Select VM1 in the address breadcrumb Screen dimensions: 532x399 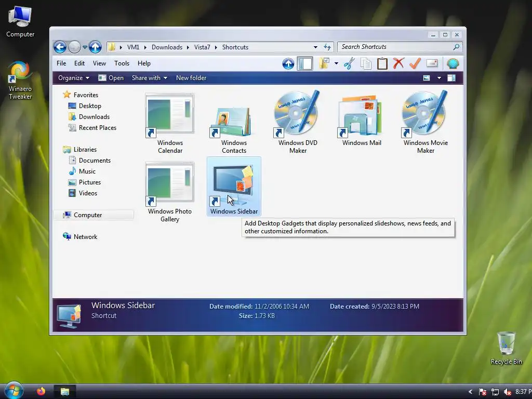tap(133, 47)
